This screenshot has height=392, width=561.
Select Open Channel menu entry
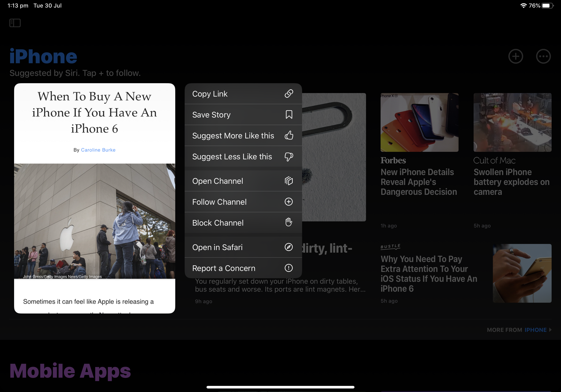[x=243, y=181]
